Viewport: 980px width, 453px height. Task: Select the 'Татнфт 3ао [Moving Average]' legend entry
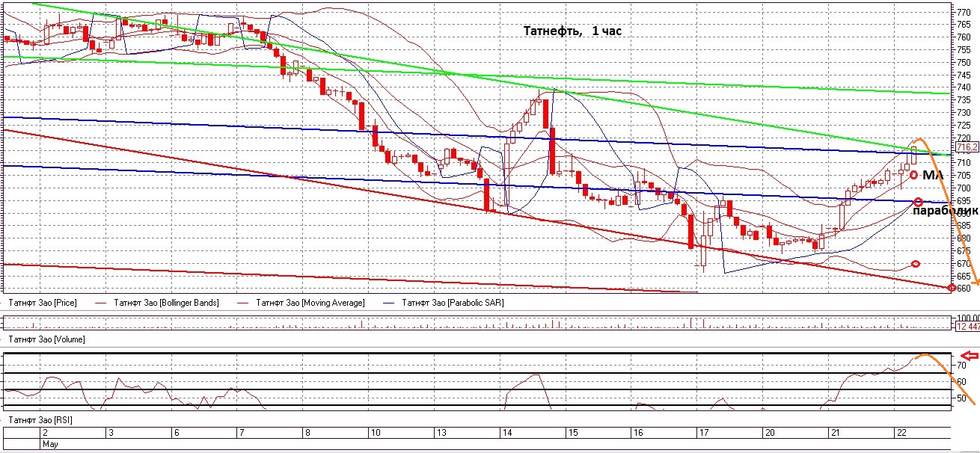click(310, 303)
